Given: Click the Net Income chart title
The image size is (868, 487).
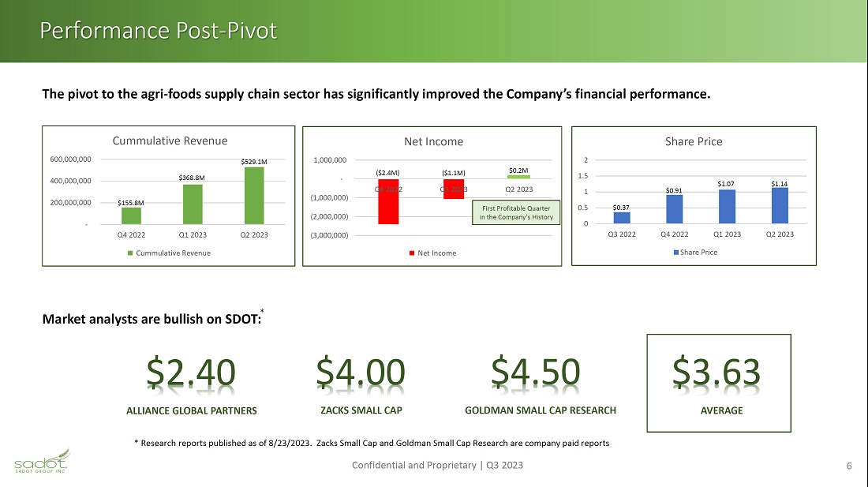Looking at the screenshot, I should [x=433, y=141].
